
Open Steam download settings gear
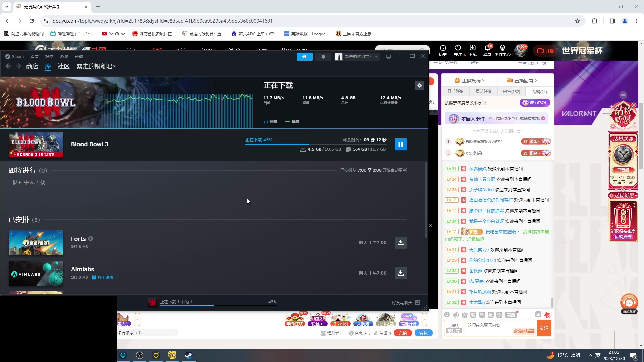pos(420,85)
